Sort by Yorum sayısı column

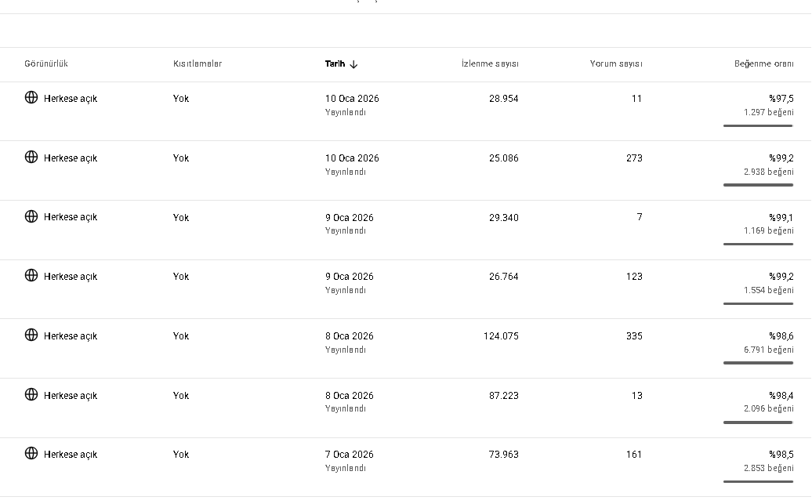click(616, 63)
